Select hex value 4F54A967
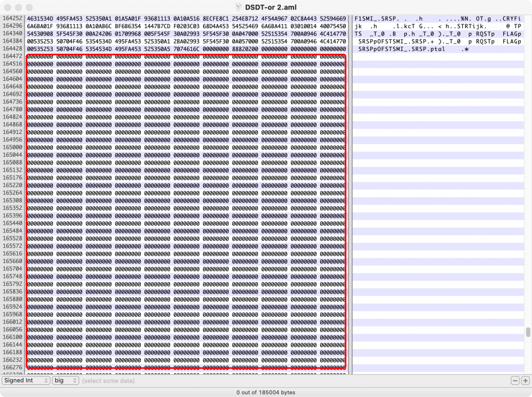The width and height of the screenshot is (532, 397). pos(274,19)
